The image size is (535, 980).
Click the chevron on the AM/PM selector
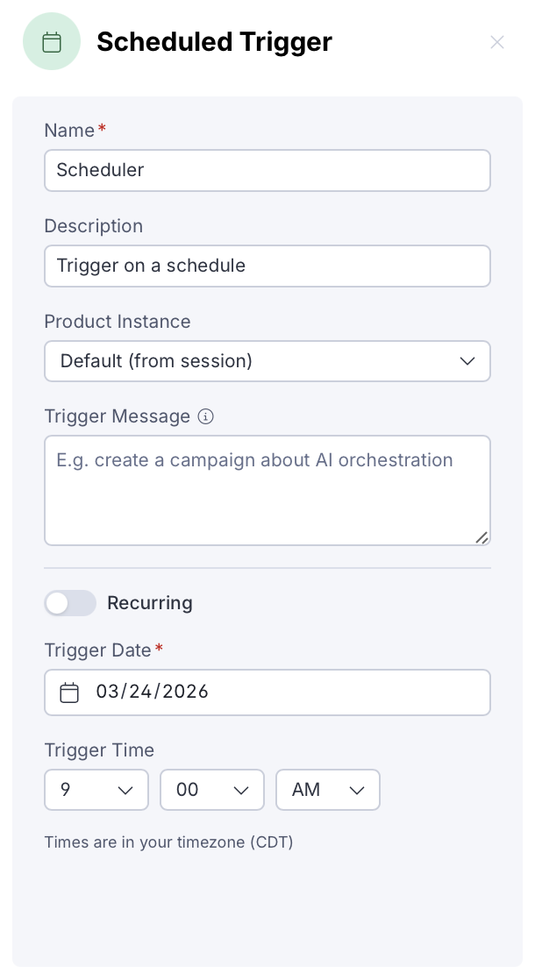(357, 790)
